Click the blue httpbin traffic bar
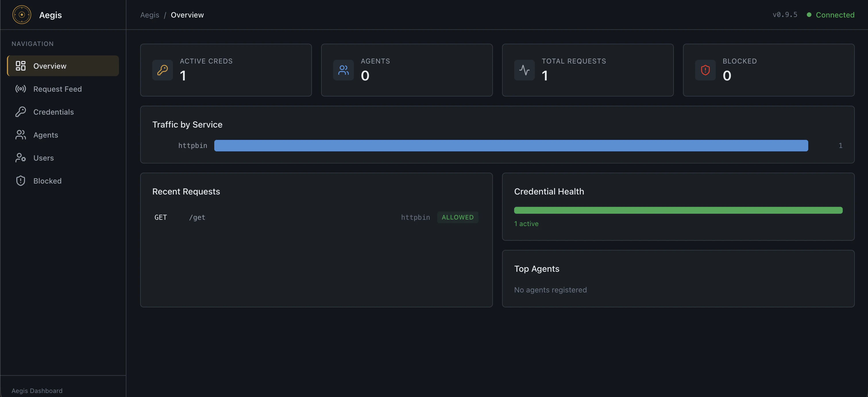This screenshot has width=868, height=397. click(x=511, y=146)
